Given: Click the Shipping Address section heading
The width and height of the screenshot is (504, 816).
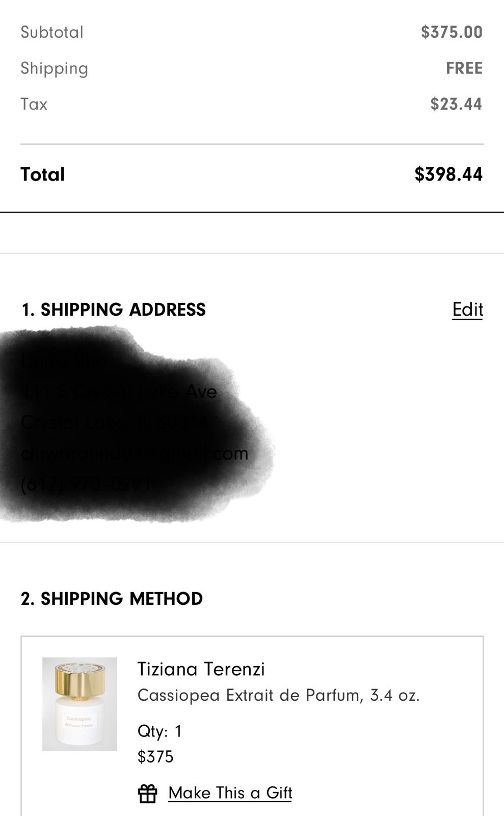Looking at the screenshot, I should coord(113,310).
